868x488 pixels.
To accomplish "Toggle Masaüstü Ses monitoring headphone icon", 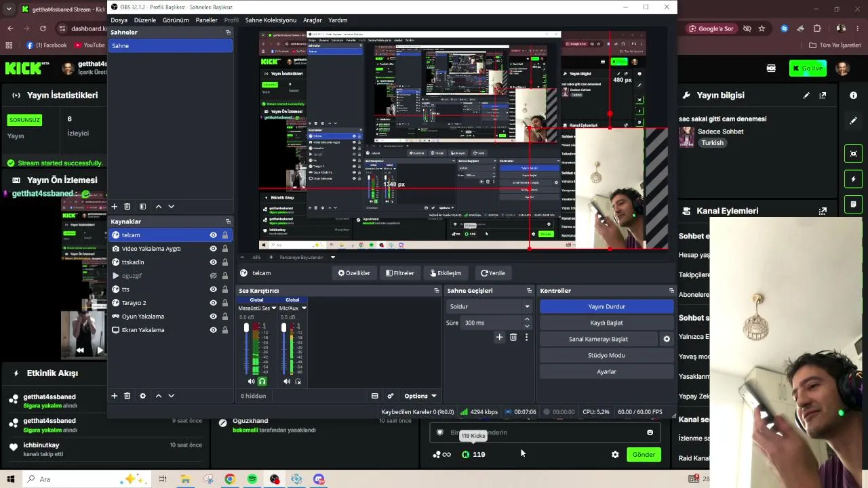I will (262, 382).
